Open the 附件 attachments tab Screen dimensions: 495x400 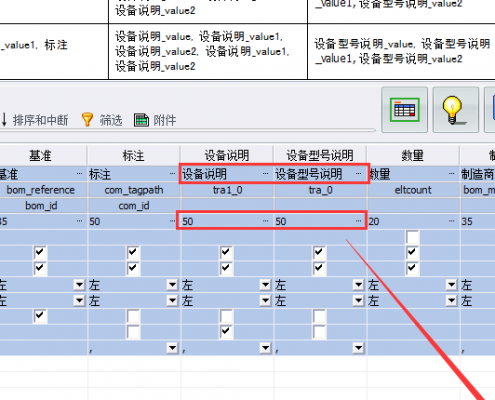[155, 120]
